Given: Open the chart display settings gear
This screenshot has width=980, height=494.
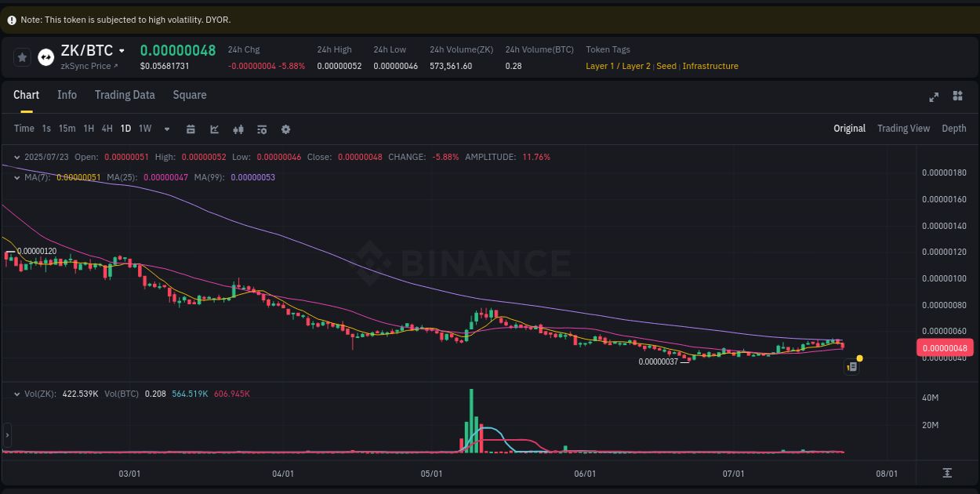Looking at the screenshot, I should tap(285, 129).
